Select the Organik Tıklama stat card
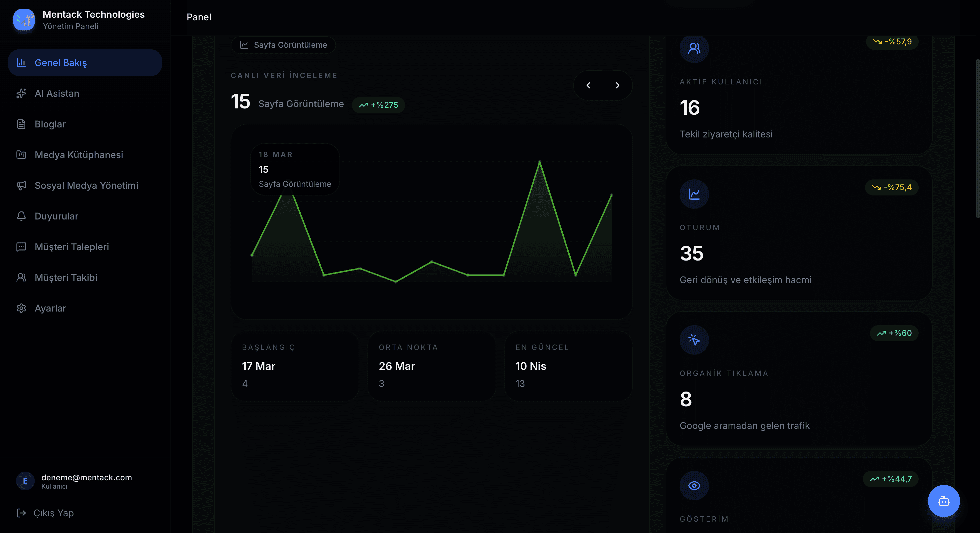The image size is (980, 533). coord(799,379)
